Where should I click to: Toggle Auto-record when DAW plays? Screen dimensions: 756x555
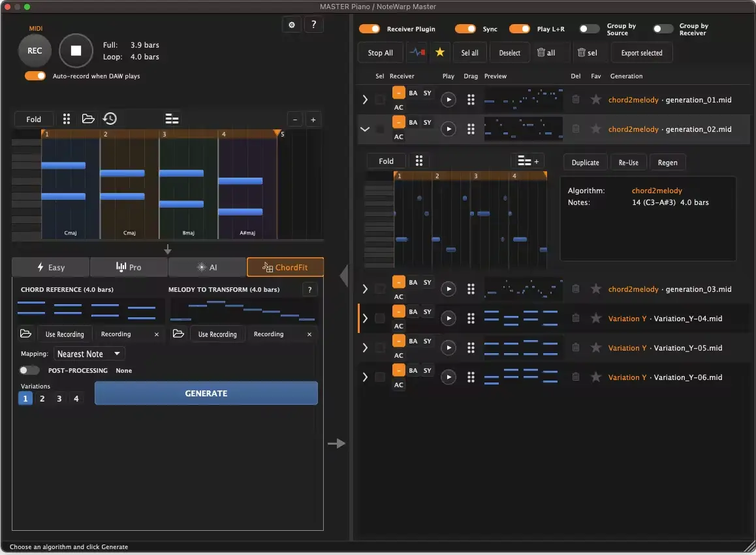coord(35,76)
